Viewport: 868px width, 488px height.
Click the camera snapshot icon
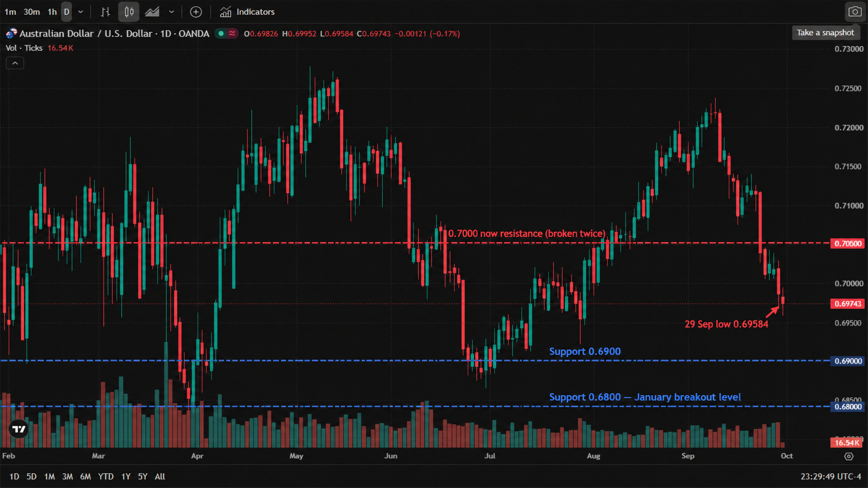tap(855, 12)
